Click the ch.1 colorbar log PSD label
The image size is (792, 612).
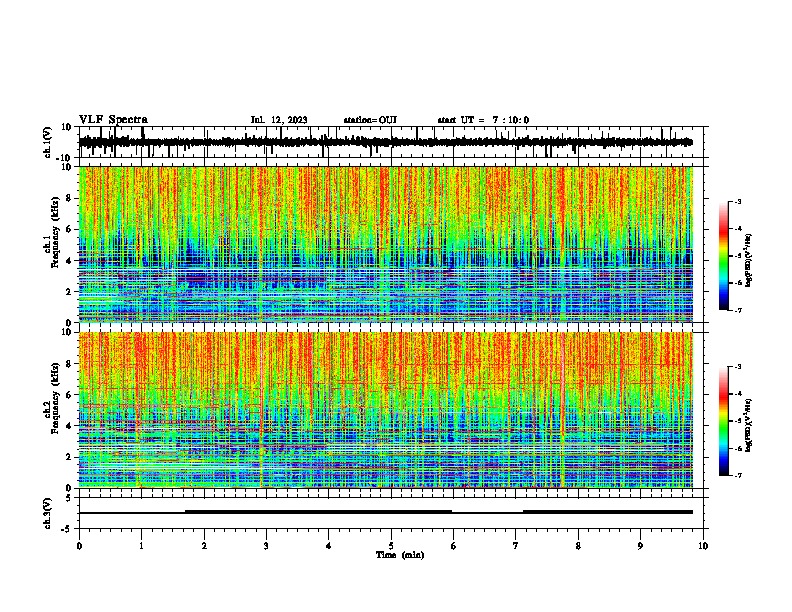click(x=749, y=261)
